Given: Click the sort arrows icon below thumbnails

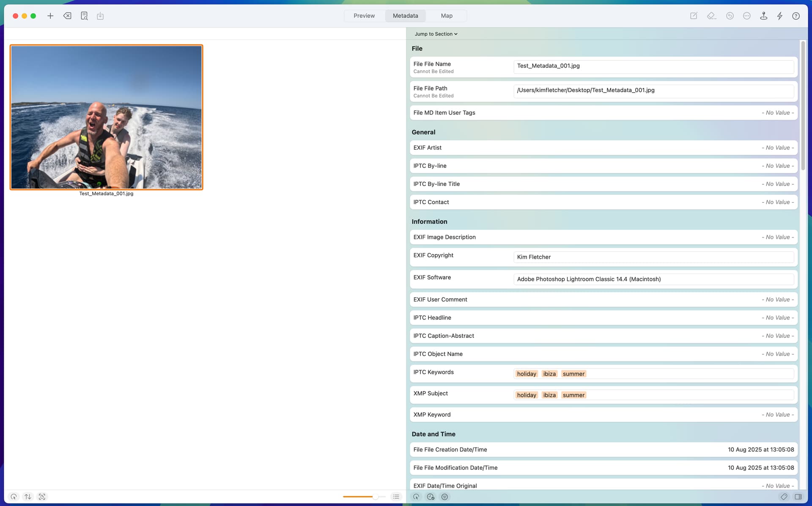Looking at the screenshot, I should tap(28, 497).
